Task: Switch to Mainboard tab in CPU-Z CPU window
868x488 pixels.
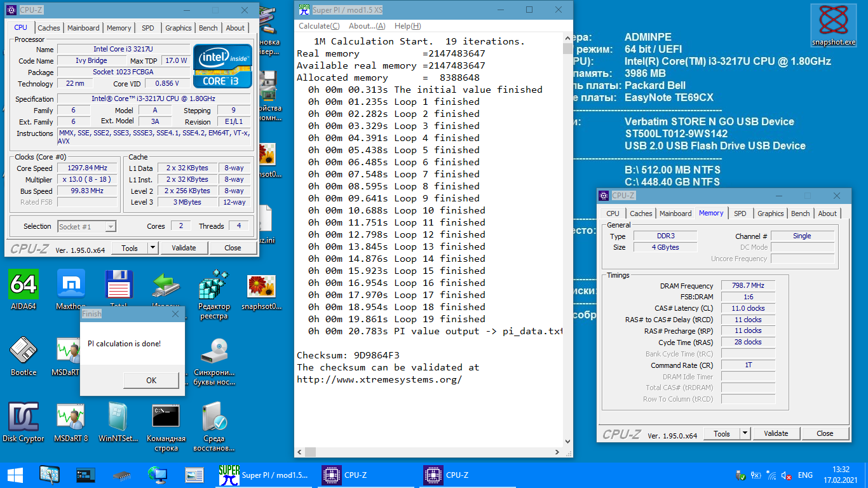Action: point(83,28)
